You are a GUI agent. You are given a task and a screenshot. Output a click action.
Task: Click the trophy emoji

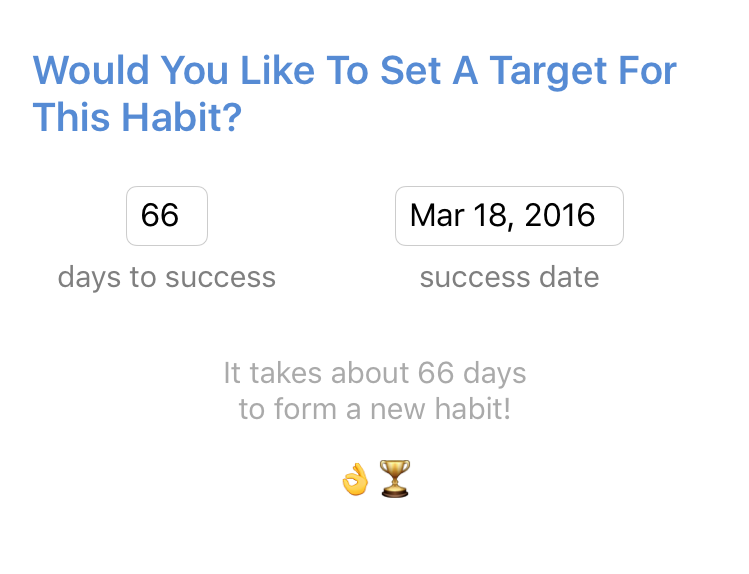click(395, 478)
